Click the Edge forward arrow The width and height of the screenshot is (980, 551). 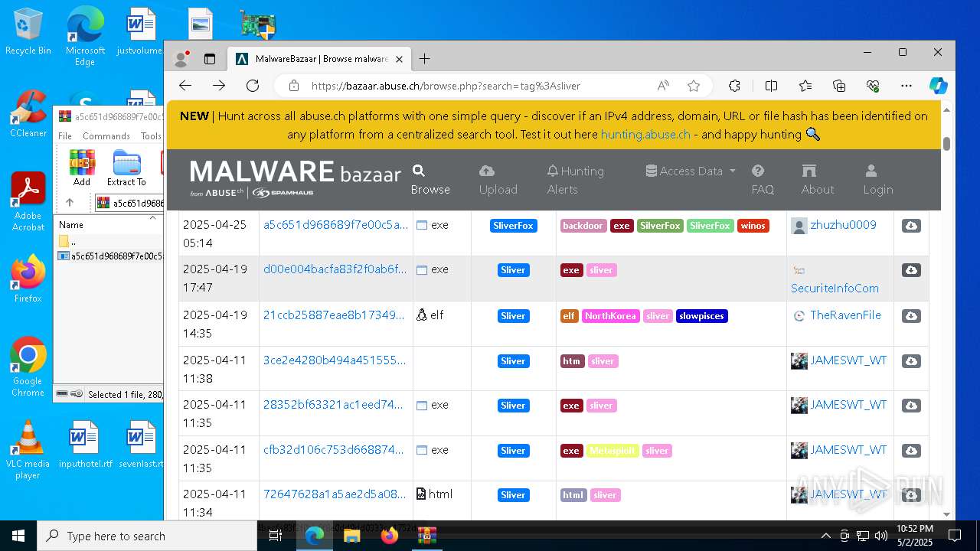click(219, 86)
